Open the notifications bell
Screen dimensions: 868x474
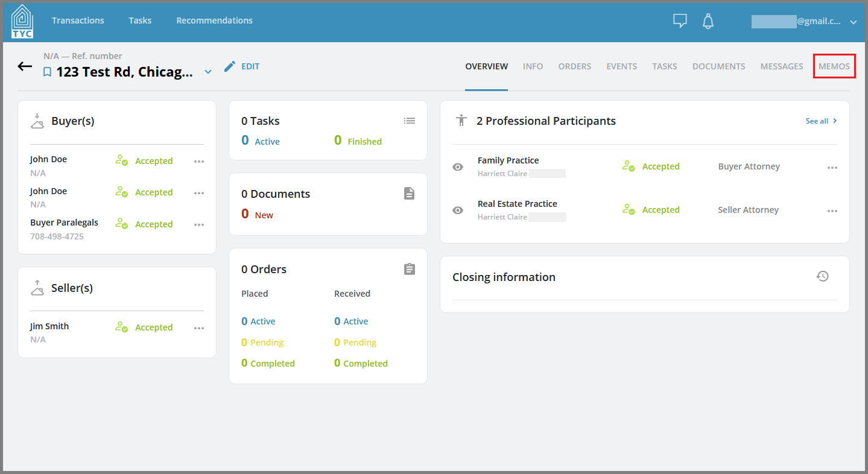(708, 21)
